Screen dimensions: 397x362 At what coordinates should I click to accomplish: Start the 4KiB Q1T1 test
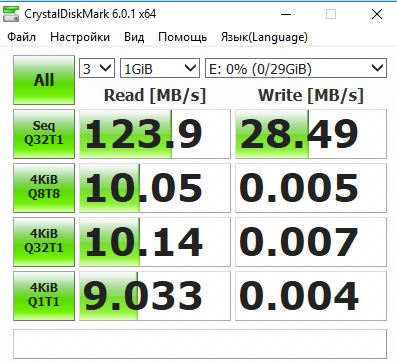[x=44, y=296]
